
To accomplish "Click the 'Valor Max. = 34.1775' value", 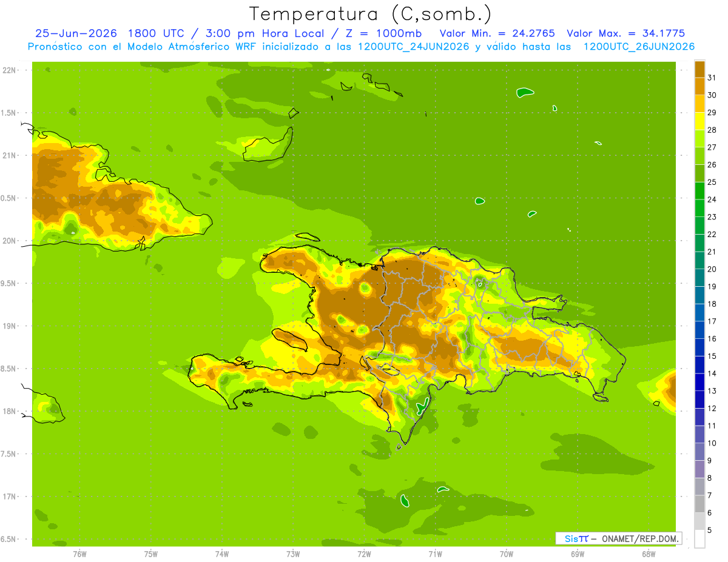I will tap(625, 33).
